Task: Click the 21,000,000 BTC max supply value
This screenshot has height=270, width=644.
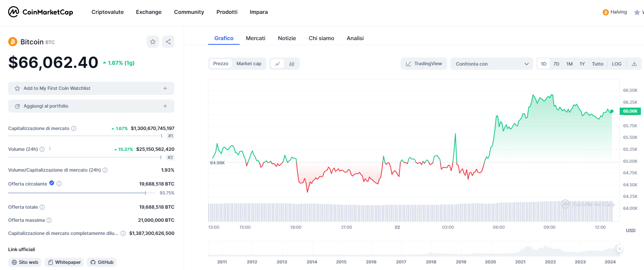Action: [156, 220]
